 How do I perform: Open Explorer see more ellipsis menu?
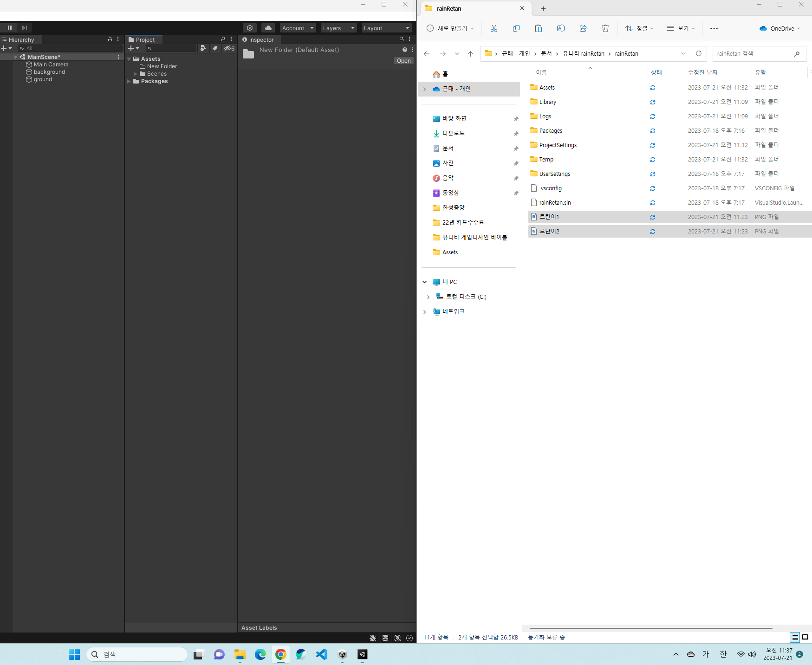tap(714, 29)
